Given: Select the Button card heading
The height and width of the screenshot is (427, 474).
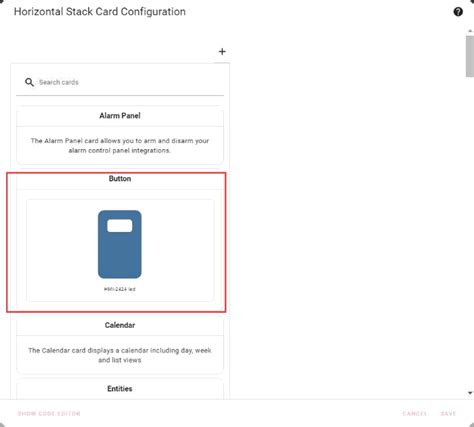Looking at the screenshot, I should click(x=120, y=179).
